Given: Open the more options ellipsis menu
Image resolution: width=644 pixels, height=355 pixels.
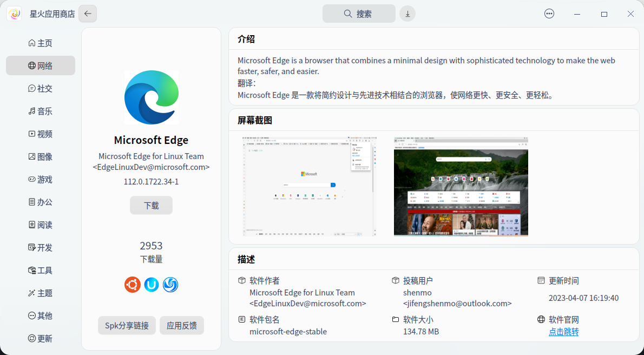Looking at the screenshot, I should (549, 14).
